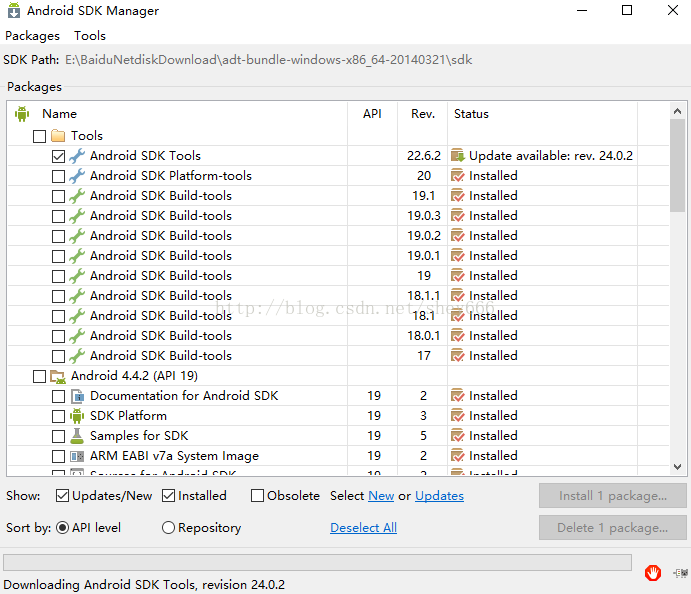691x594 pixels.
Task: Click wrench icon of Build-tools rev 19.0.2
Action: [x=77, y=236]
